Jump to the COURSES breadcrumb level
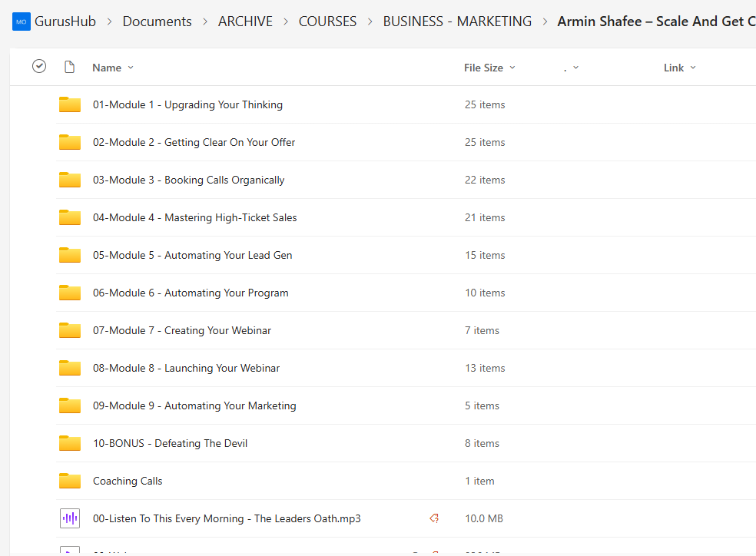Viewport: 756px width, 556px height. [327, 22]
